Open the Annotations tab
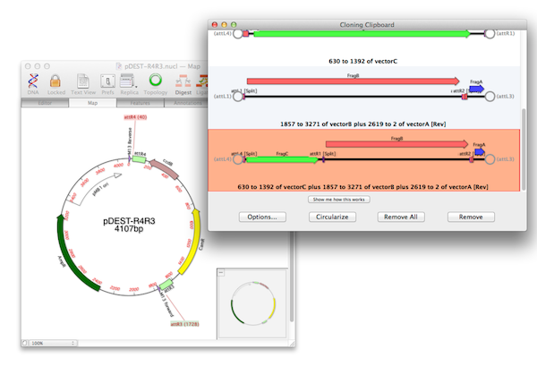 pos(186,103)
